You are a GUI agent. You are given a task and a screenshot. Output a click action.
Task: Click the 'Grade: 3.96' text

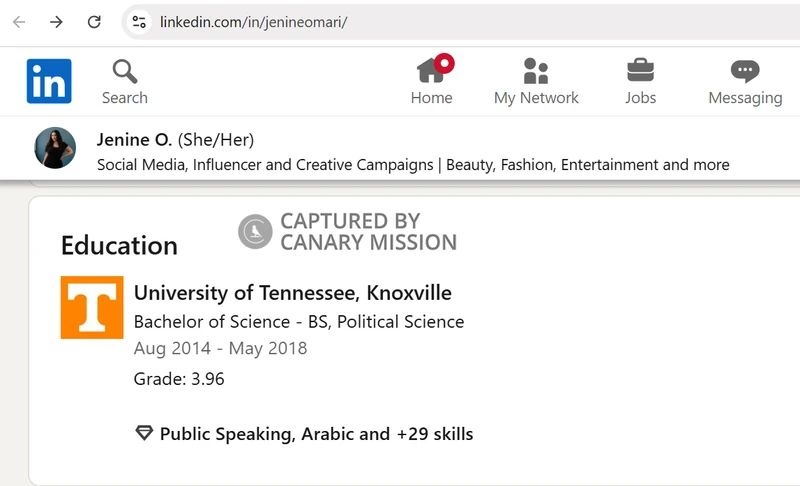(x=179, y=379)
